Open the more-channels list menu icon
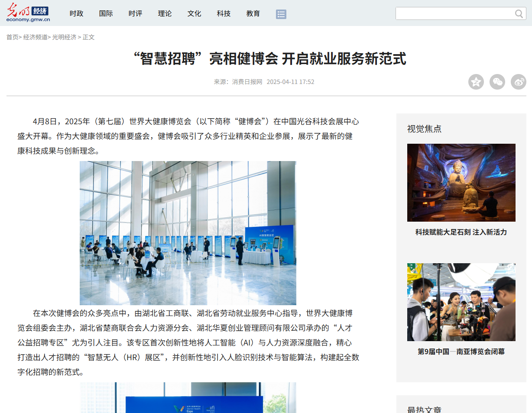Screen dimensions: 532x413 [281, 14]
